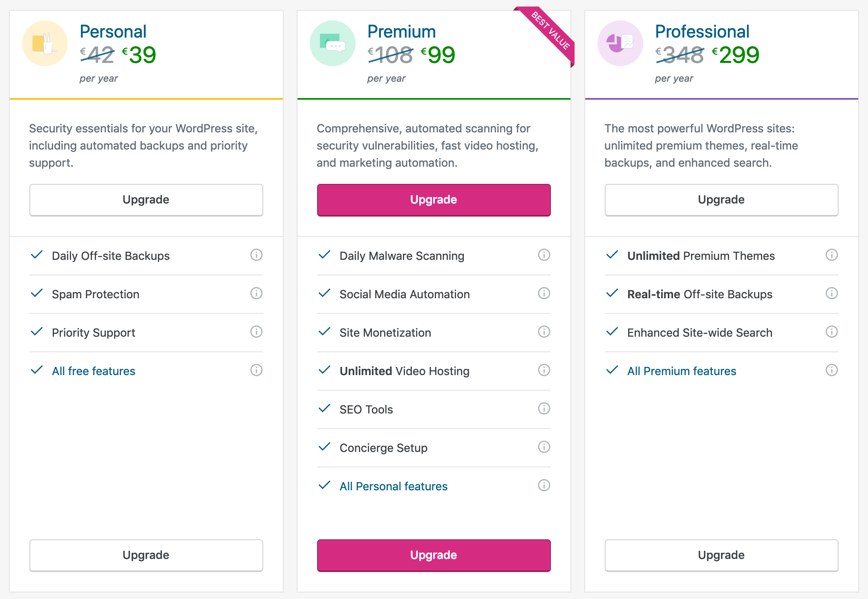868x599 pixels.
Task: Click info icon for Daily Off-site Backups
Action: pos(256,255)
